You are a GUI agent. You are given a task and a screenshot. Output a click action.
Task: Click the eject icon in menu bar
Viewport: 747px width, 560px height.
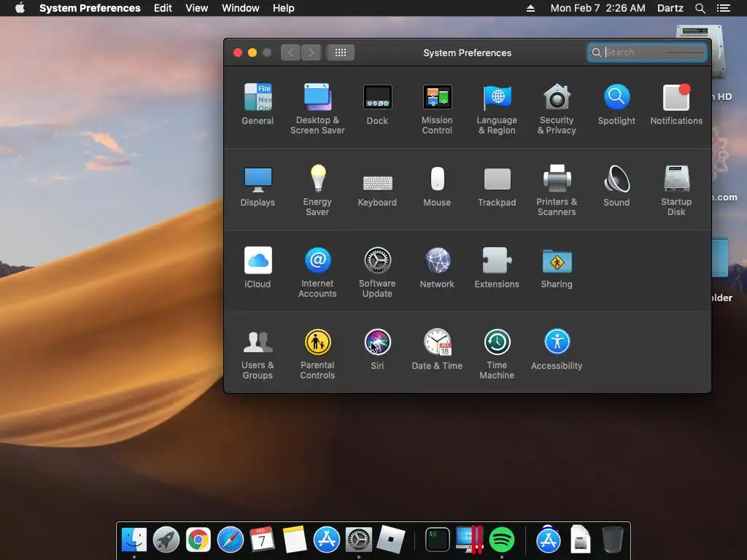[x=531, y=8]
